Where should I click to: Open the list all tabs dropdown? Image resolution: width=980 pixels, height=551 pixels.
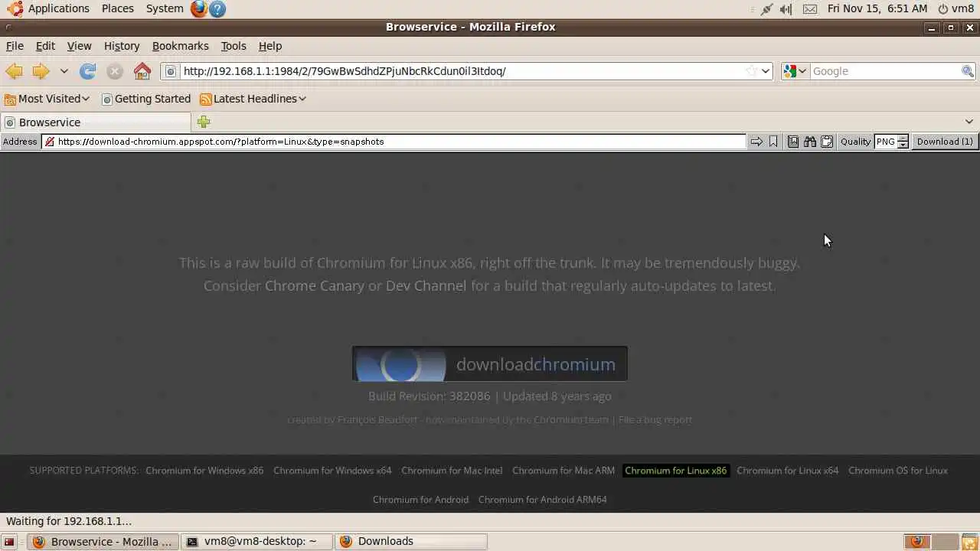point(969,122)
